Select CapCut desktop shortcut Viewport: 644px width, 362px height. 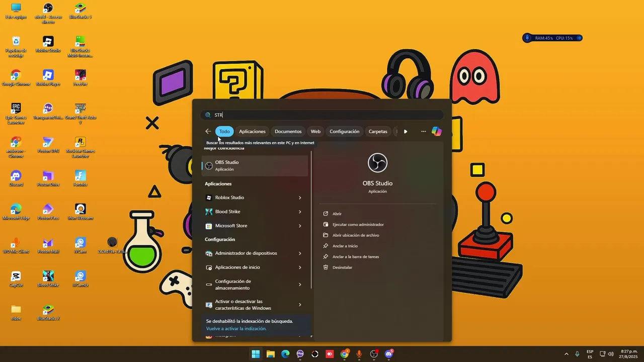[x=16, y=279]
